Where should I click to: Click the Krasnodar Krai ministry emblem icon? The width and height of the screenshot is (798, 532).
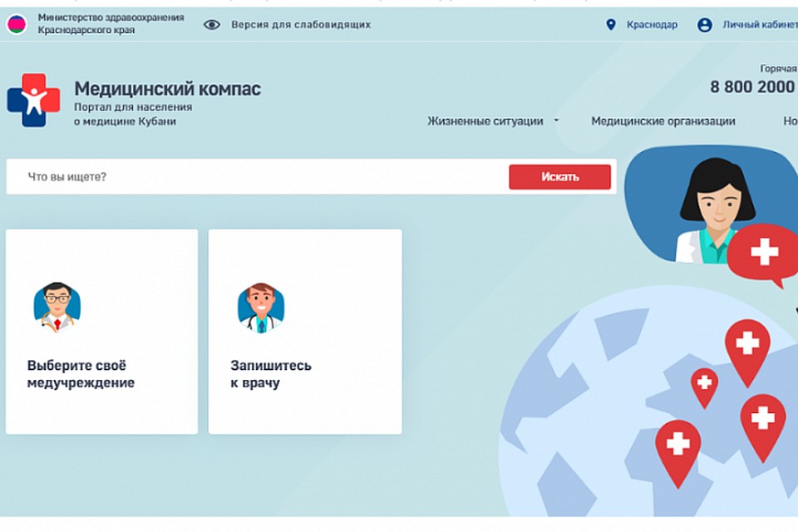pos(17,24)
